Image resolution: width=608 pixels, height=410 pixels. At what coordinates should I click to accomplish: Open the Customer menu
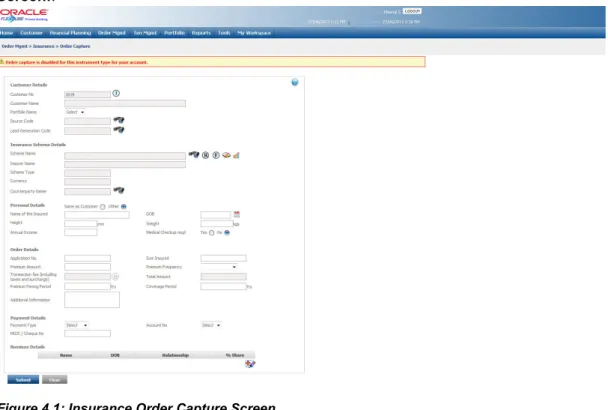[x=31, y=33]
